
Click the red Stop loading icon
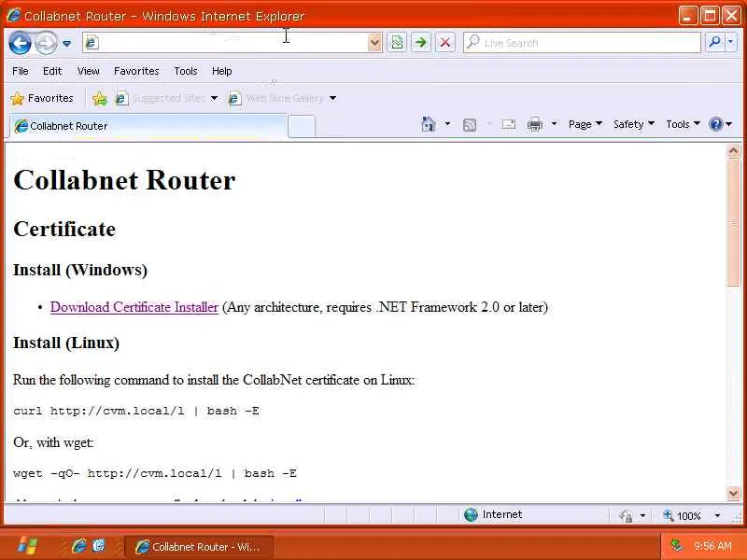click(x=445, y=43)
